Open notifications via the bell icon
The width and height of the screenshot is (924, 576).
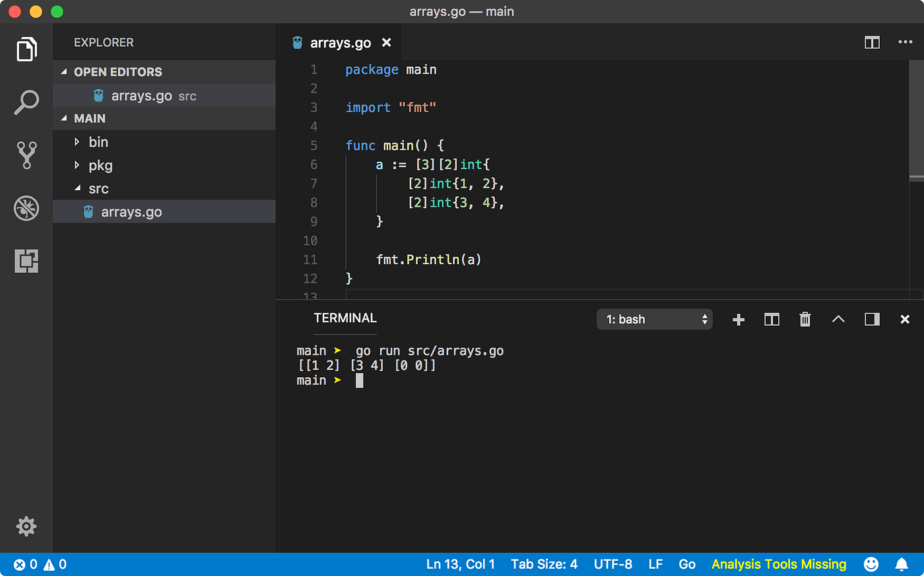point(902,564)
